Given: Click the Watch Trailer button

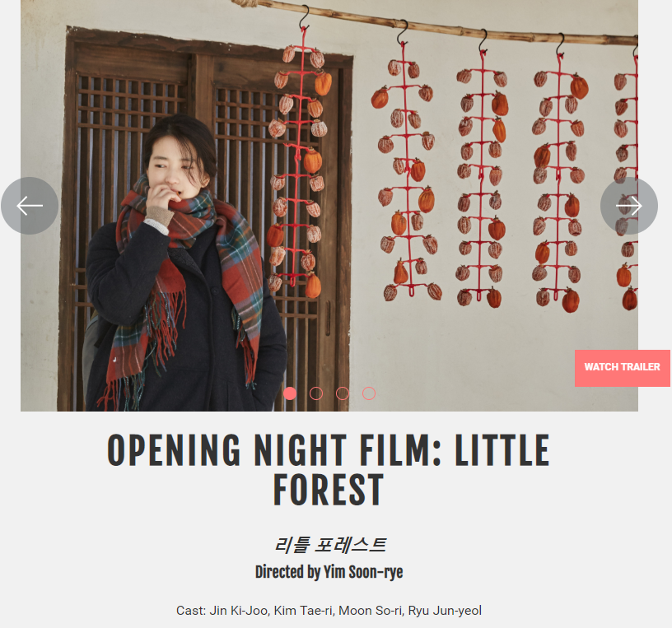Looking at the screenshot, I should (x=623, y=368).
